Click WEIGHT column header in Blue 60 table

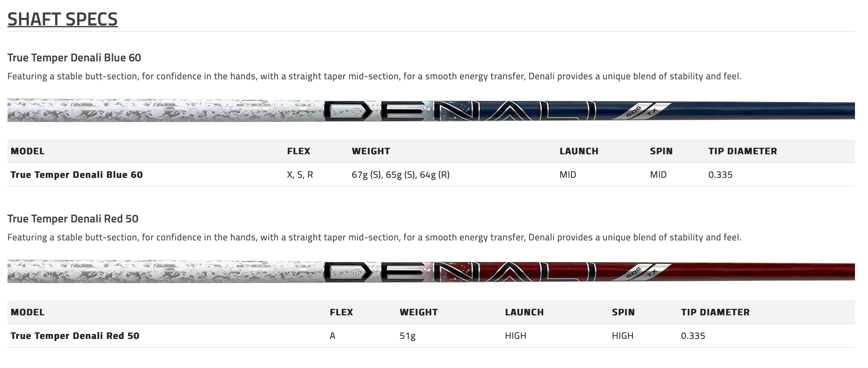[x=371, y=151]
